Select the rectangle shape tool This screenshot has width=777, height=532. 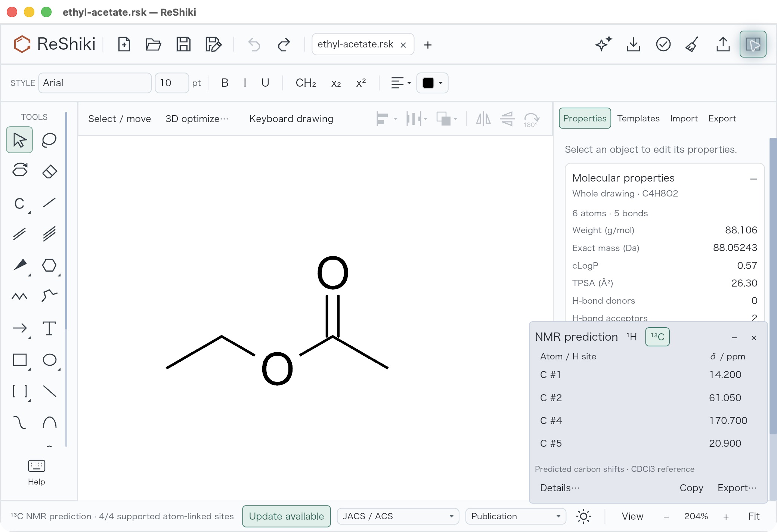pos(19,360)
